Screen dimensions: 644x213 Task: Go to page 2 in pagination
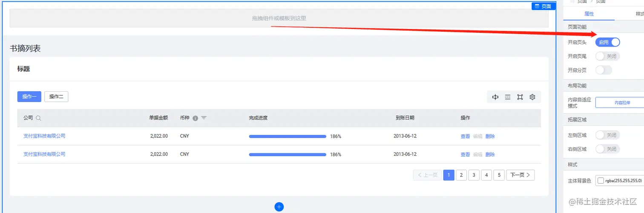461,175
